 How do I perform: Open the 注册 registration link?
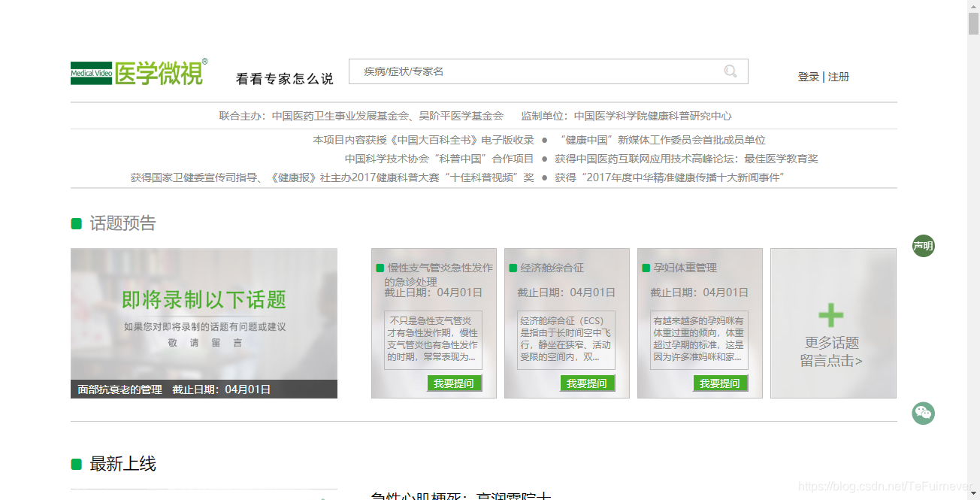(x=837, y=77)
